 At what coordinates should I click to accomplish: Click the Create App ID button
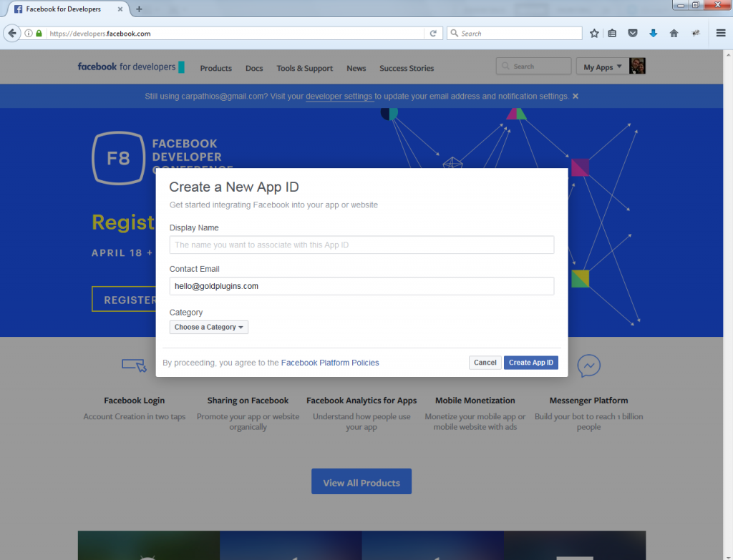(530, 362)
